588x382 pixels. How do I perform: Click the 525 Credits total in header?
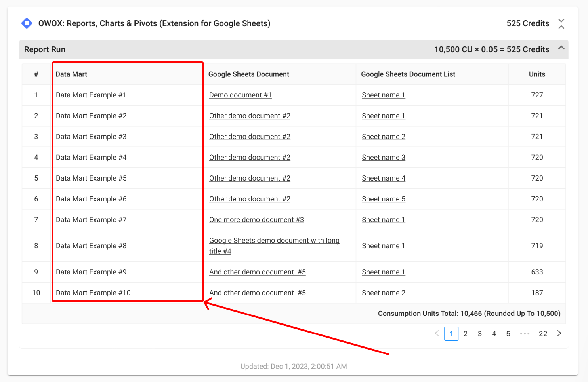tap(528, 23)
